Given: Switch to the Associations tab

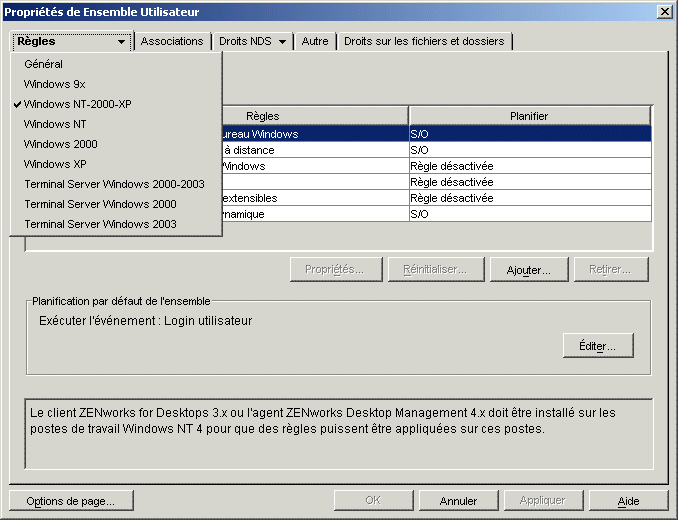Looking at the screenshot, I should tap(172, 42).
